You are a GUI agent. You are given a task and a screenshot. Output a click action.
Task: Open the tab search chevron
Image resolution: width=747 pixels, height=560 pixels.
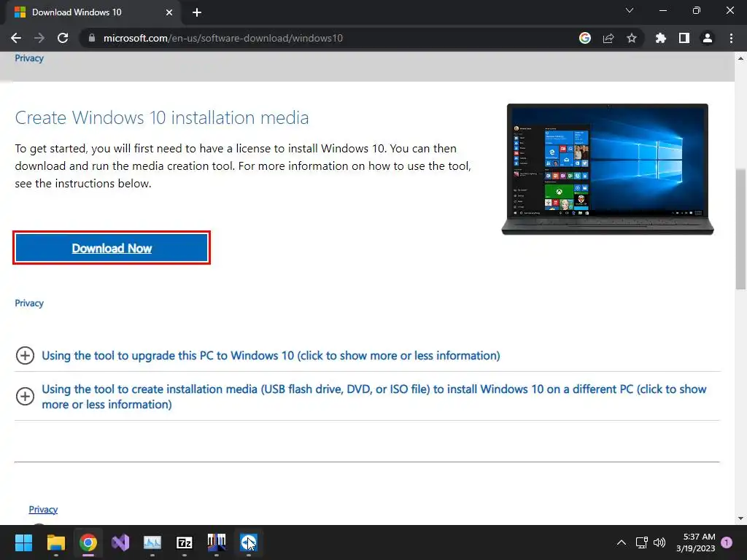click(x=630, y=10)
